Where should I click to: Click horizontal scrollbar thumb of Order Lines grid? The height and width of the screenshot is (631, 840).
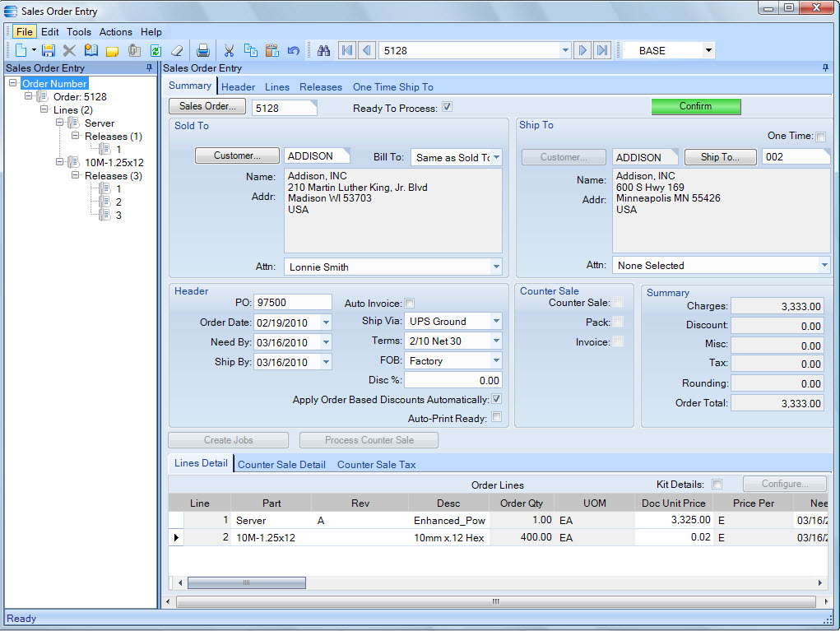[247, 582]
